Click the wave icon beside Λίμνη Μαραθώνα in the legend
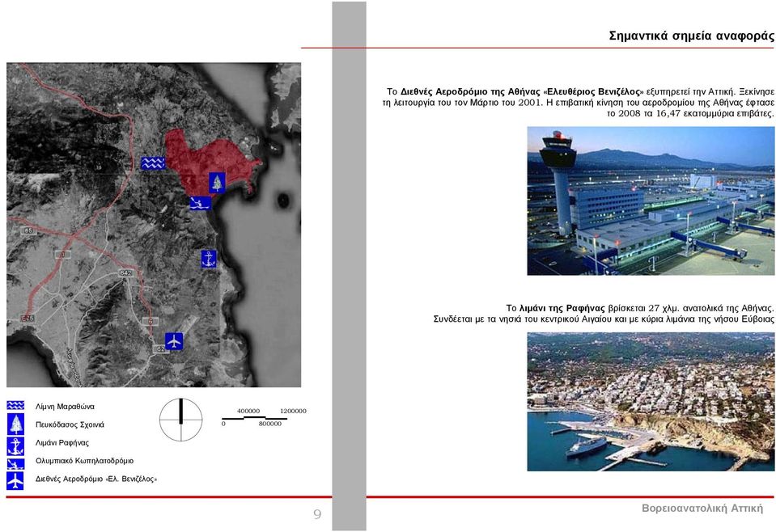 [15, 406]
